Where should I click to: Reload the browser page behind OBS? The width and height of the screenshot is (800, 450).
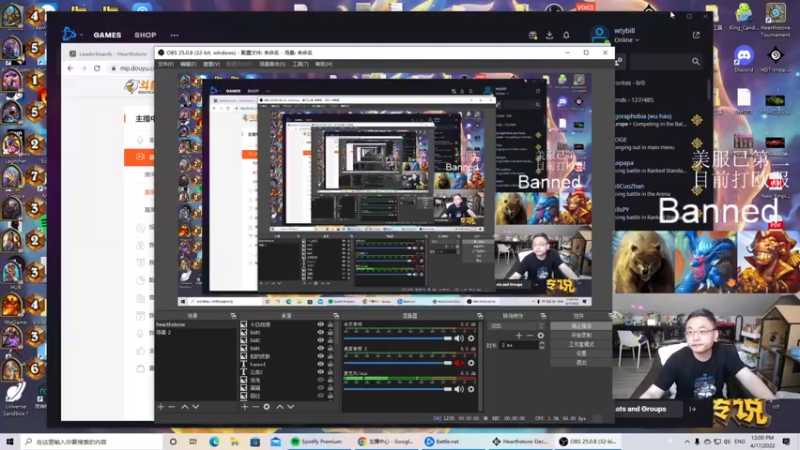click(97, 68)
